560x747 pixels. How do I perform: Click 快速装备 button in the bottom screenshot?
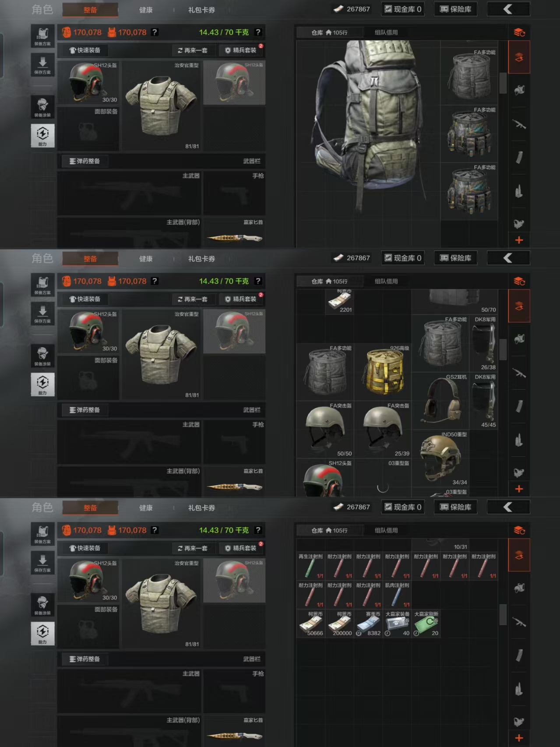pyautogui.click(x=85, y=548)
